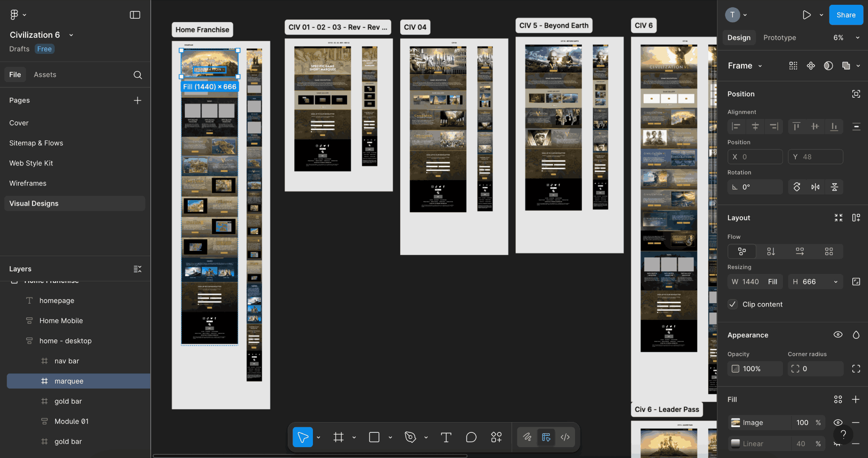The width and height of the screenshot is (868, 458).
Task: Switch to Assets tab
Action: [x=45, y=75]
